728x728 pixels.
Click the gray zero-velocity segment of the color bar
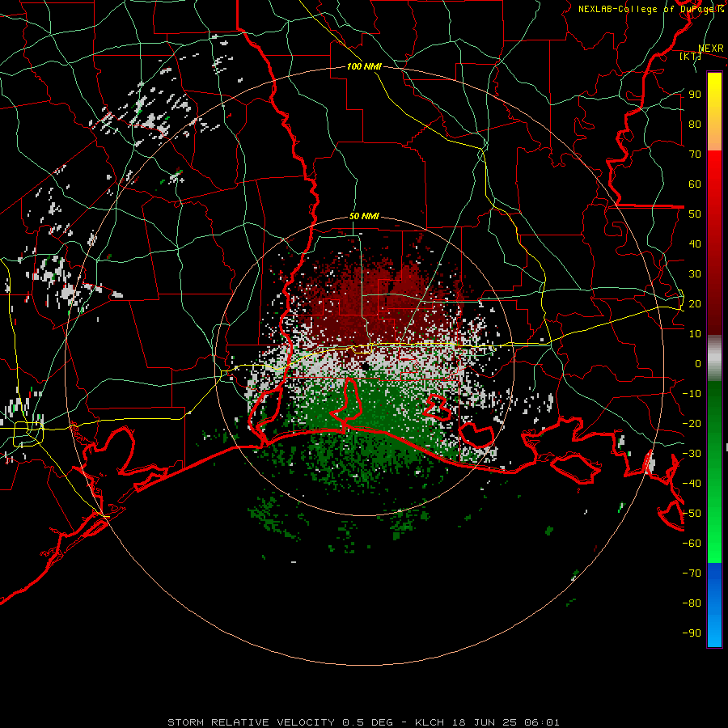pos(714,358)
